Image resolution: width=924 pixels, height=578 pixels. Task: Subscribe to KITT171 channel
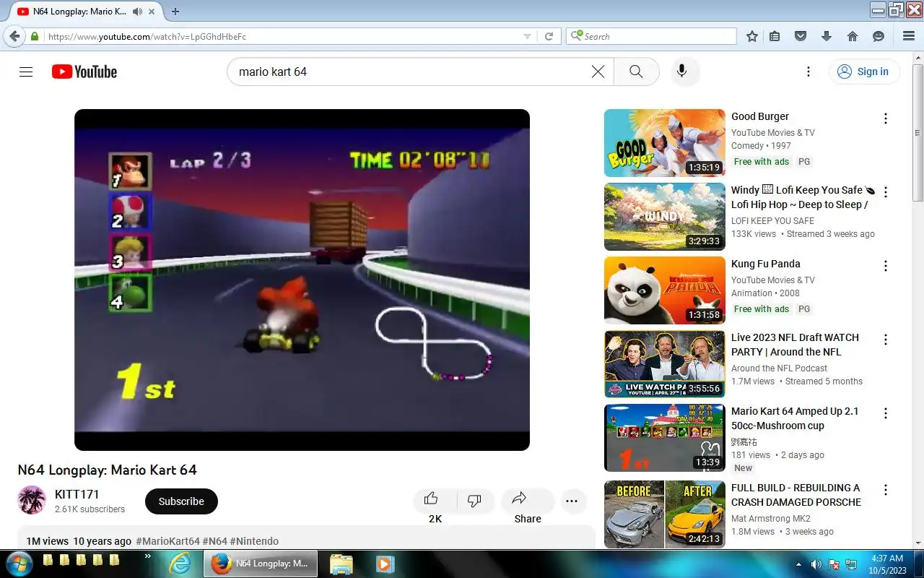click(181, 501)
